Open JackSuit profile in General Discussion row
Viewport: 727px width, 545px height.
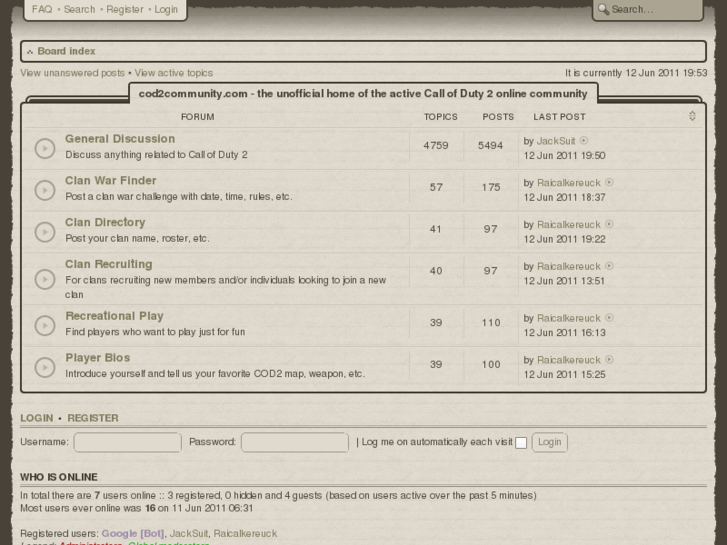[556, 141]
